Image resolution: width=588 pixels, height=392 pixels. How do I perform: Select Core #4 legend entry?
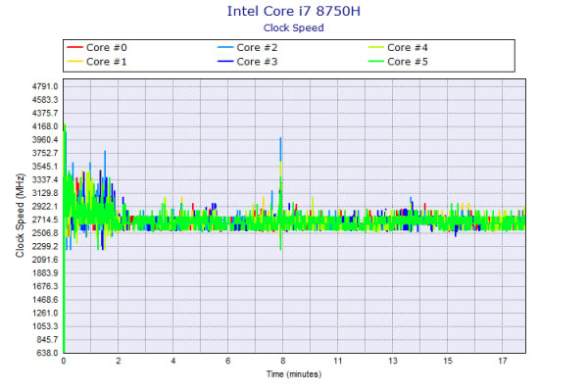pyautogui.click(x=398, y=48)
